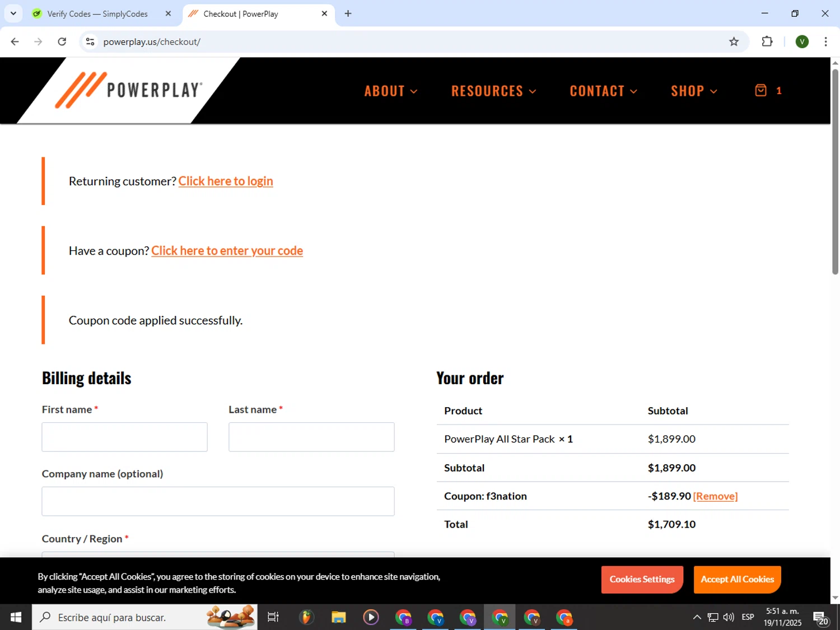Viewport: 840px width, 630px height.
Task: Click the Total amount $1,709.10
Action: (x=671, y=524)
